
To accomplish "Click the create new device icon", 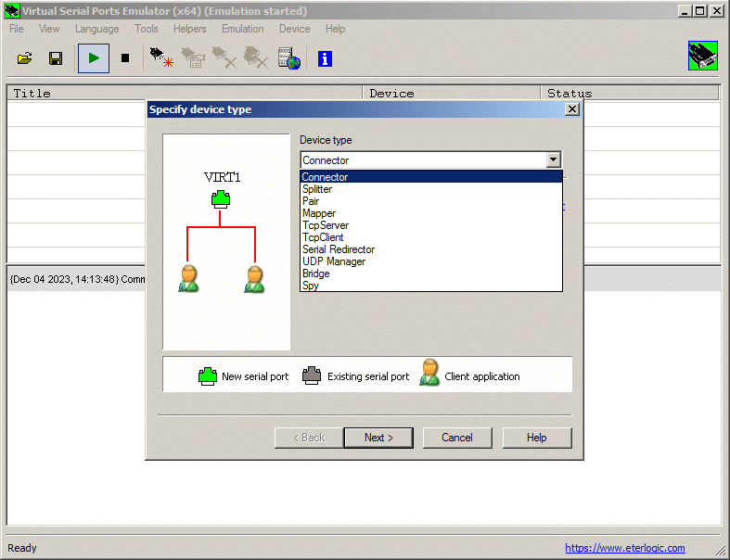I will click(162, 58).
